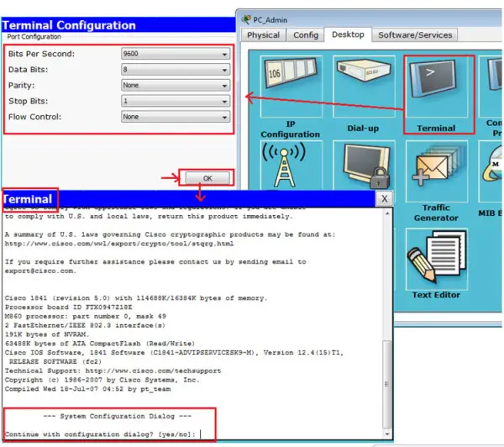Viewport: 504px width, 447px height.
Task: Click the export@cisco.com text
Action: [41, 271]
